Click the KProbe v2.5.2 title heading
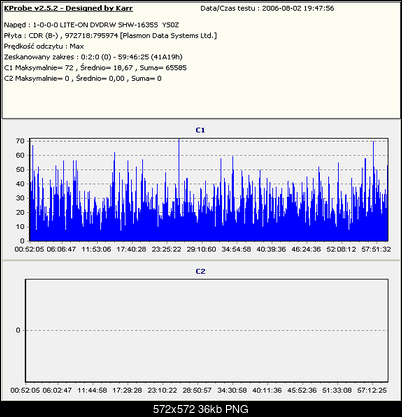The height and width of the screenshot is (417, 402). tap(68, 8)
